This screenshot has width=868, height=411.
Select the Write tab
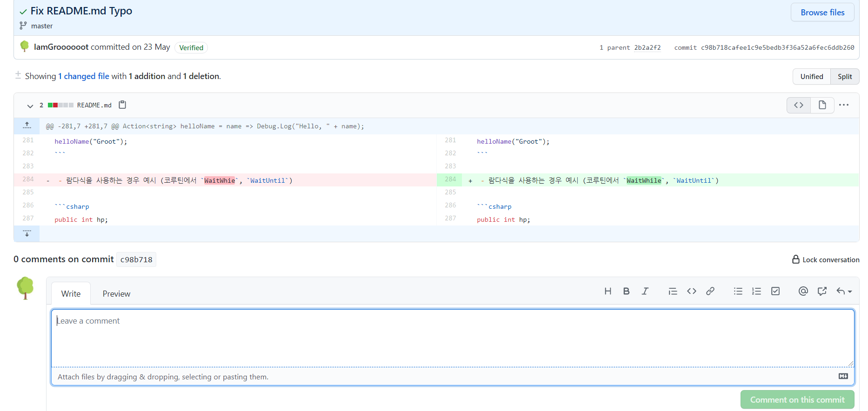[71, 294]
